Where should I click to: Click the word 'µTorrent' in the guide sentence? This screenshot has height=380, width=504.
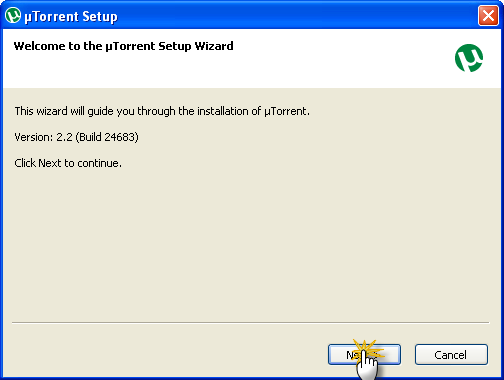(x=287, y=111)
